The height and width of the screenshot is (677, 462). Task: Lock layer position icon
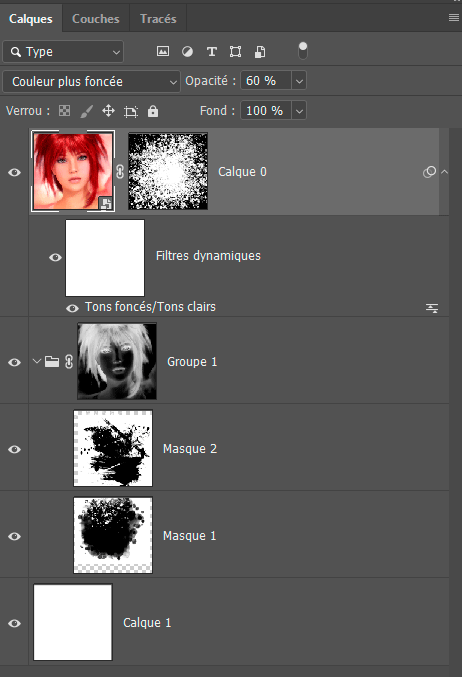coord(108,111)
